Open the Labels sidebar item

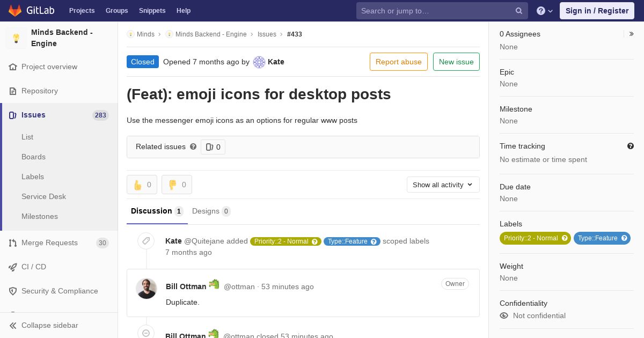(x=33, y=177)
